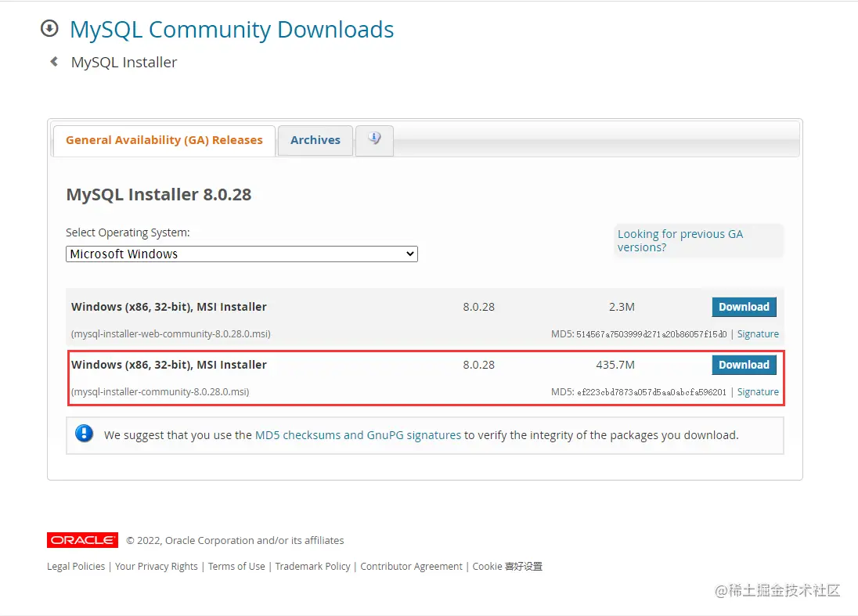Viewport: 858px width, 616px height.
Task: Click the Select Operating System label
Action: tap(128, 232)
